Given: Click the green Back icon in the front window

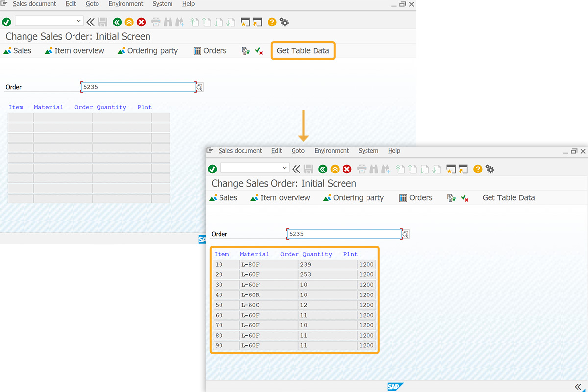Looking at the screenshot, I should point(323,169).
